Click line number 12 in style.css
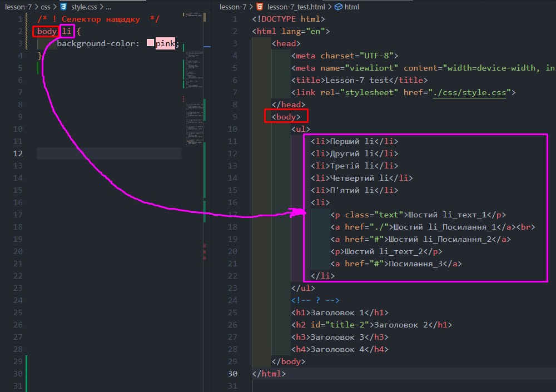This screenshot has width=556, height=392. (18, 153)
